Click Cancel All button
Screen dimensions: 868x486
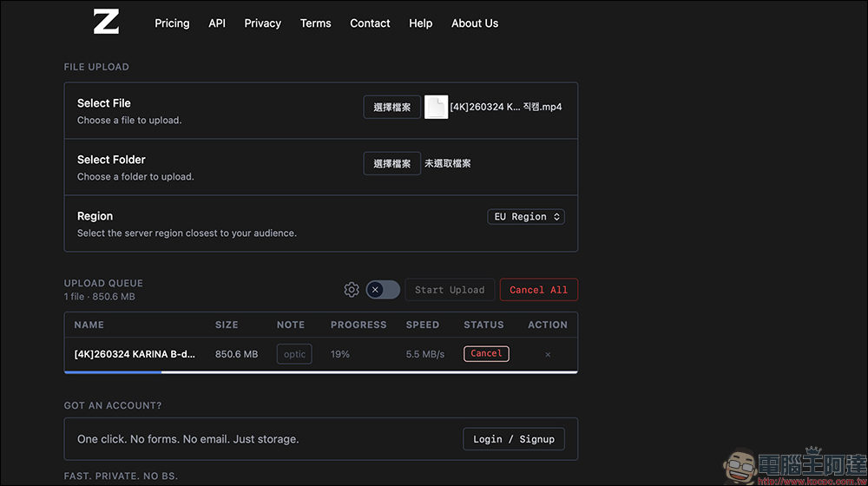(x=539, y=290)
